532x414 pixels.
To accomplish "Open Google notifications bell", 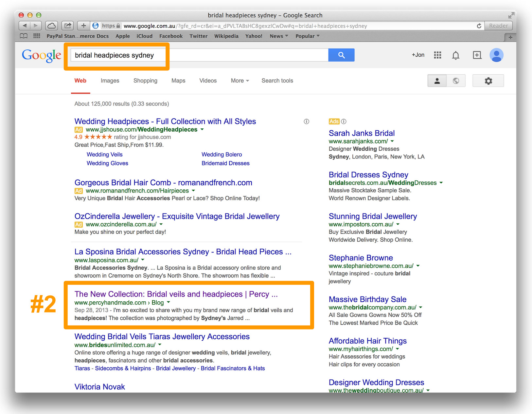I will [x=456, y=55].
